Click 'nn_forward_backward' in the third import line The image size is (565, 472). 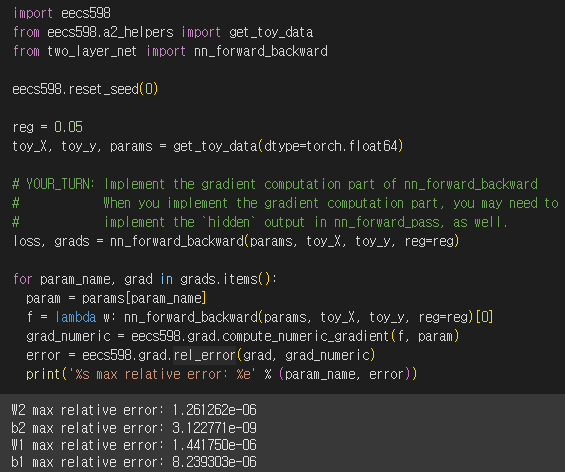pos(261,51)
